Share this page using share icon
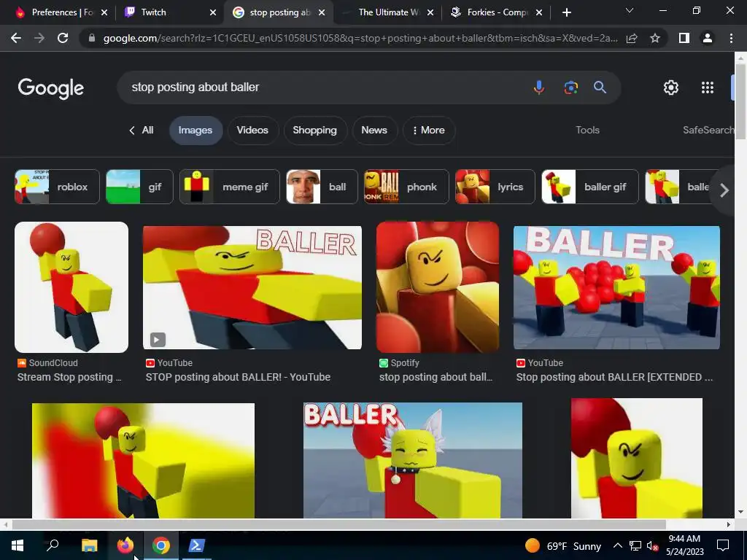This screenshot has width=747, height=560. [632, 38]
